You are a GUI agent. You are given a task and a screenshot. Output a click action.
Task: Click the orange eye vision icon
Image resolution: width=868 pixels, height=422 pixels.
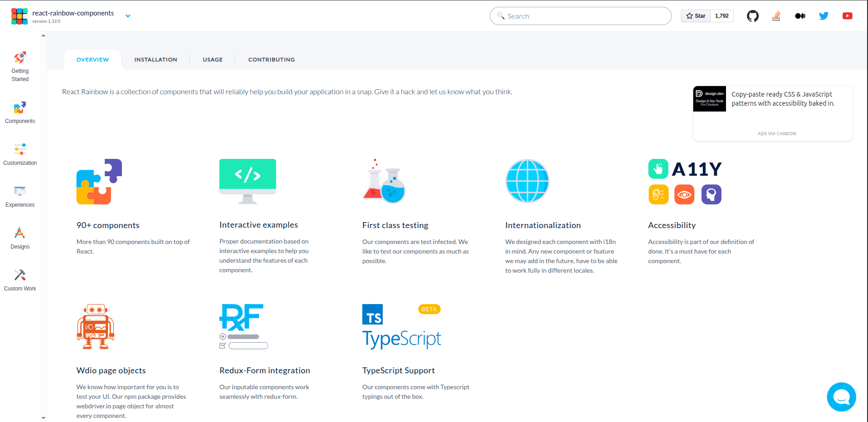685,194
